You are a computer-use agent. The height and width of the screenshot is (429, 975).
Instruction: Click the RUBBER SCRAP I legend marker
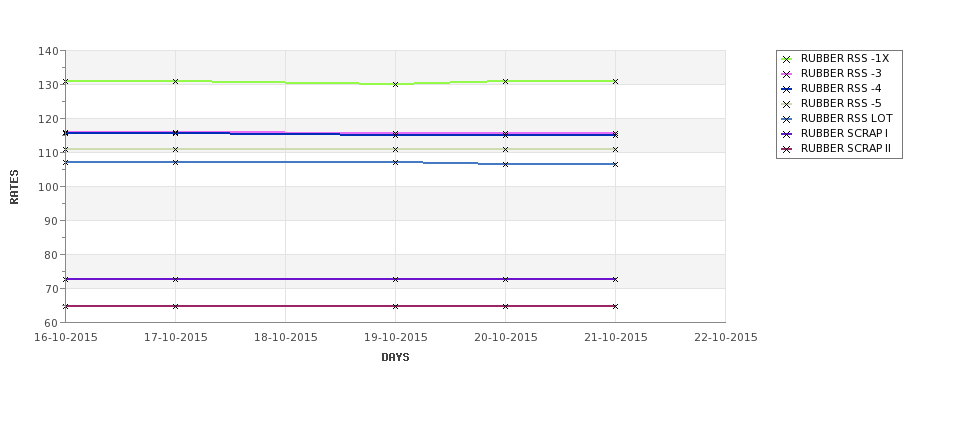point(787,134)
